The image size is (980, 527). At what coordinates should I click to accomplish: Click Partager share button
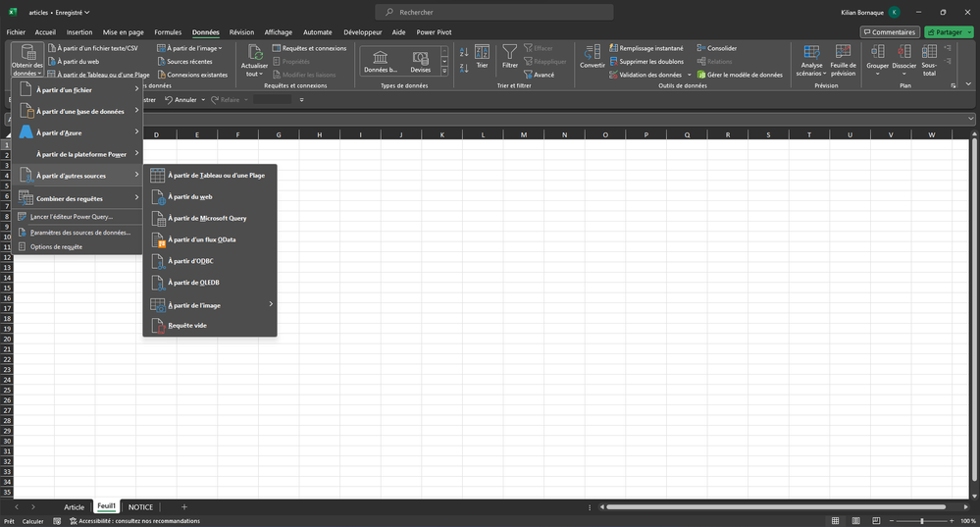click(x=949, y=31)
